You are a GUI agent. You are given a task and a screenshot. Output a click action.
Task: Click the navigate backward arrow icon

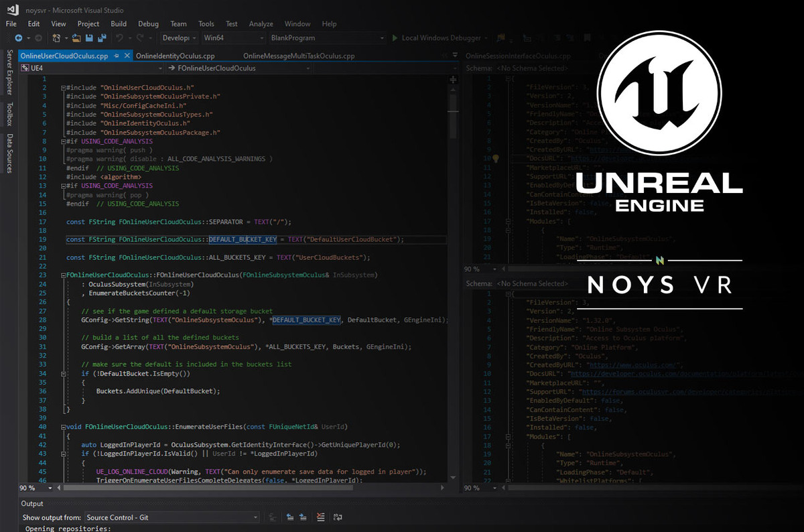[18, 38]
